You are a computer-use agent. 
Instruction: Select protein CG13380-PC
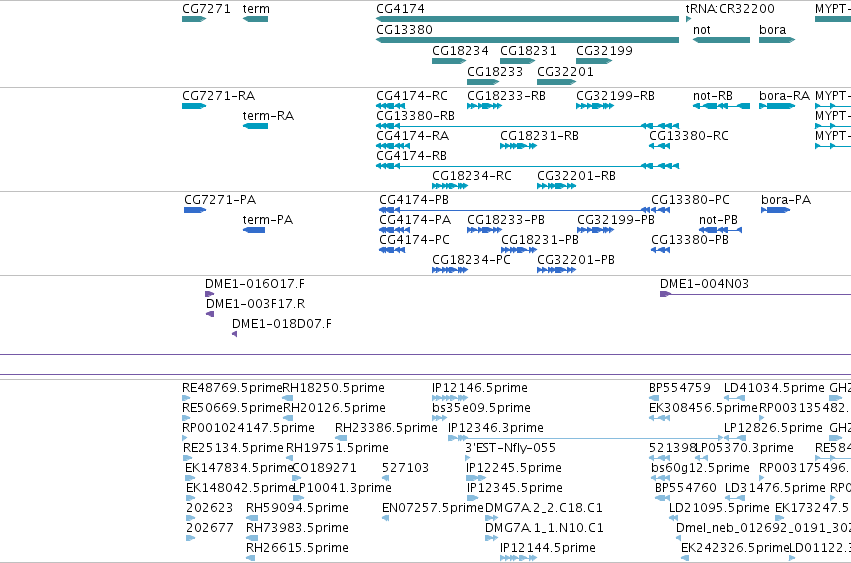click(690, 200)
